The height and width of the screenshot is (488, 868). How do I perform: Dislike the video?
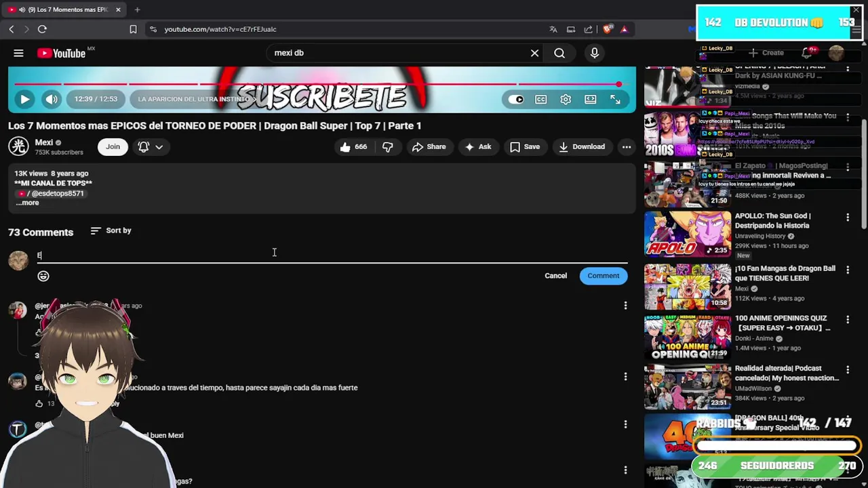coord(387,146)
